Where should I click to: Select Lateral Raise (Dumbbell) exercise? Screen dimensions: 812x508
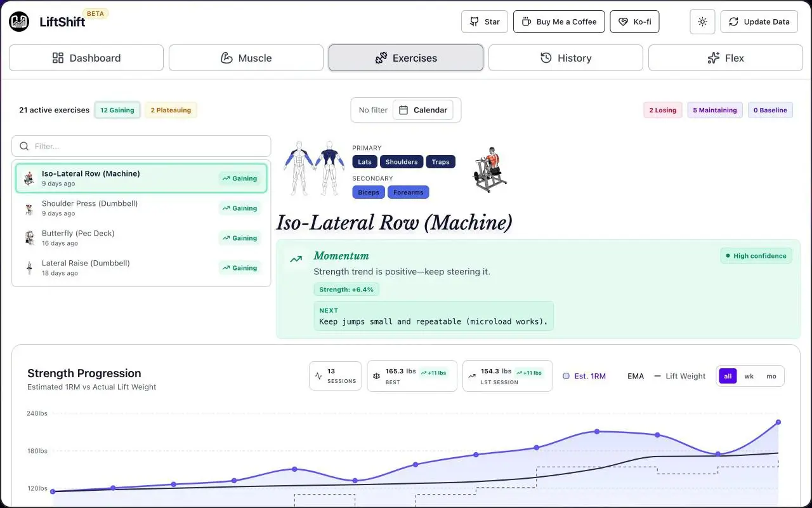[141, 268]
